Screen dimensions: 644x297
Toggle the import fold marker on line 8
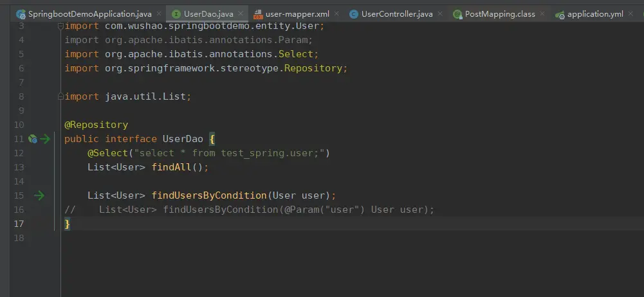[x=60, y=96]
